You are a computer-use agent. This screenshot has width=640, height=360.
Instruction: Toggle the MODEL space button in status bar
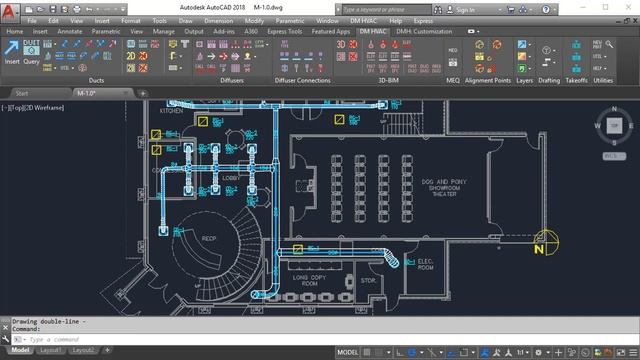point(347,352)
